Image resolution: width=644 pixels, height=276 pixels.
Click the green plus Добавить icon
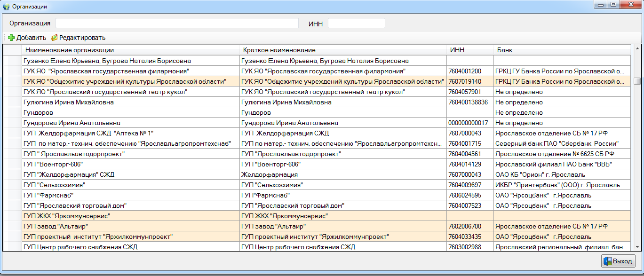click(x=11, y=38)
